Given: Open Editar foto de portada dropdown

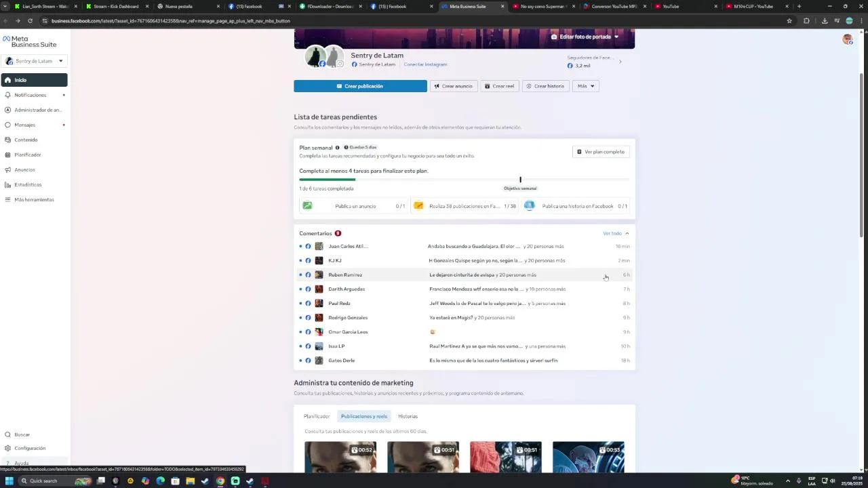Looking at the screenshot, I should coord(585,37).
